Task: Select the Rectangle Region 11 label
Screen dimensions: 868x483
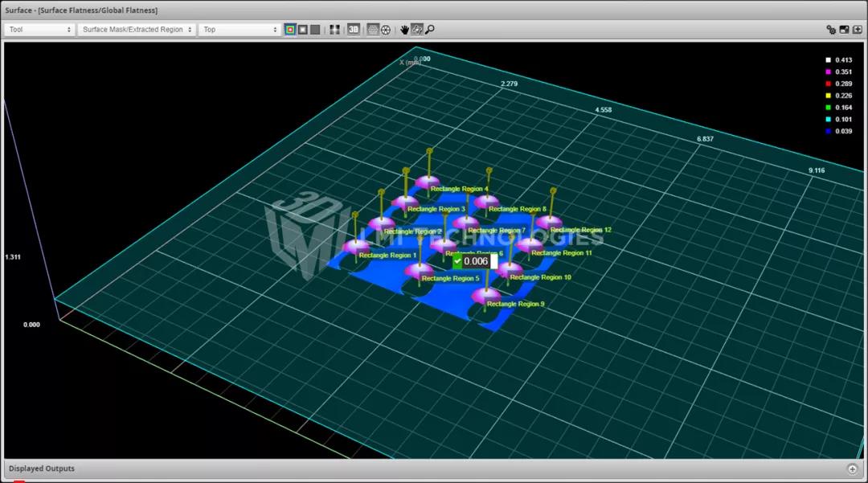Action: coord(561,253)
